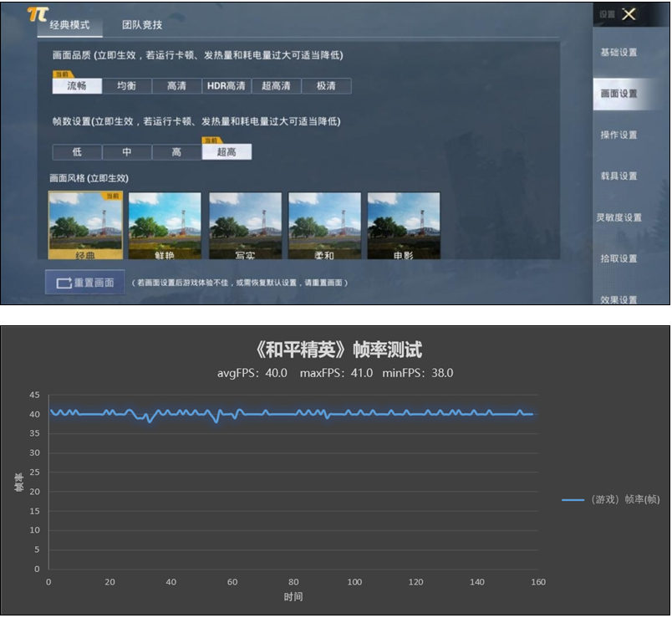Select 流畅 (Smooth) graphics quality
This screenshot has height=618, width=672.
click(x=77, y=86)
